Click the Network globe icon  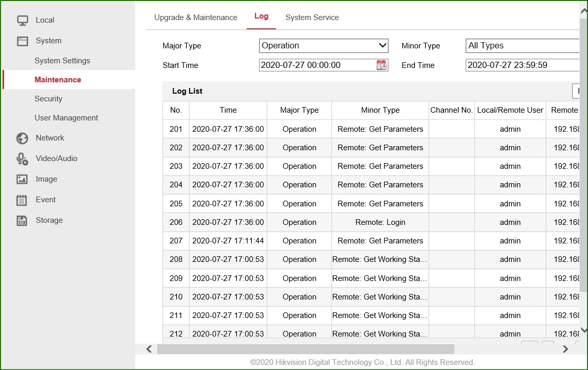22,138
